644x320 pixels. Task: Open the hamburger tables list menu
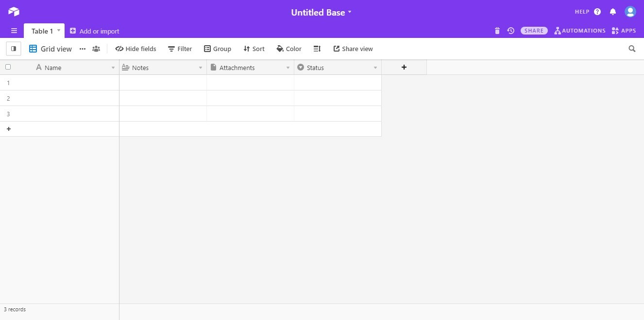point(14,31)
